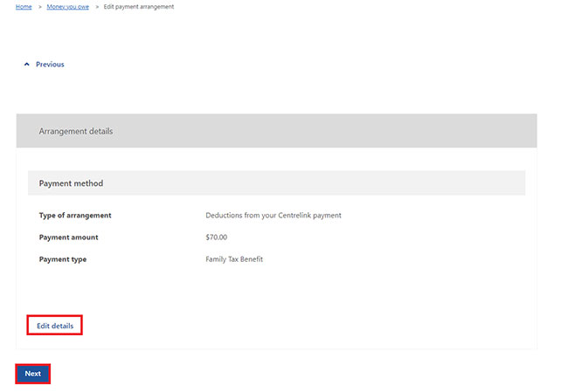568x392 pixels.
Task: Go back using Previous link
Action: point(50,65)
